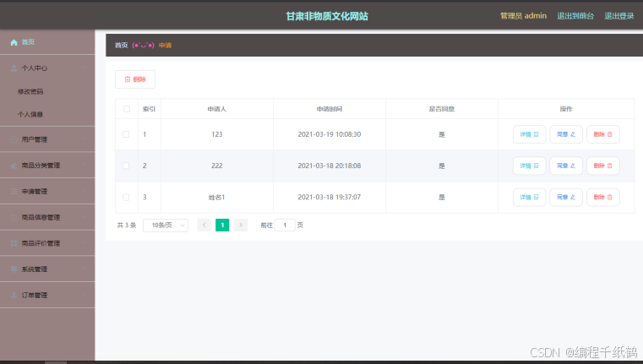Open 详情 for applicant 123
This screenshot has height=364, width=643.
coord(529,134)
